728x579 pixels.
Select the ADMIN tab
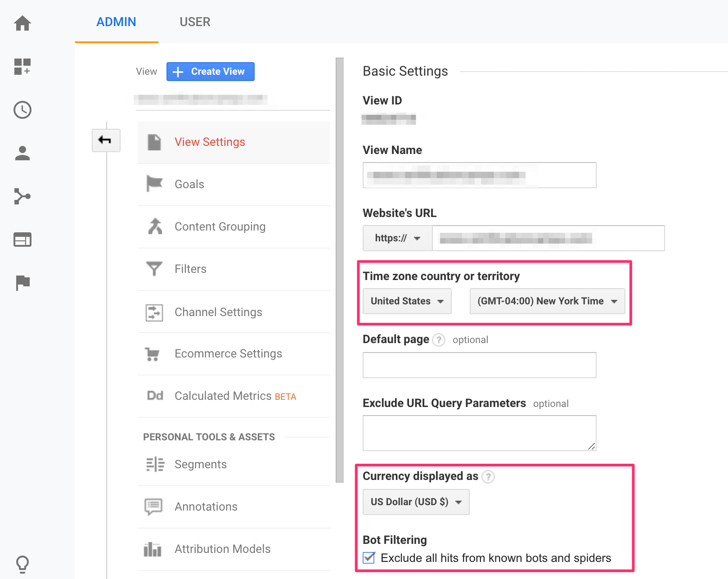tap(116, 22)
